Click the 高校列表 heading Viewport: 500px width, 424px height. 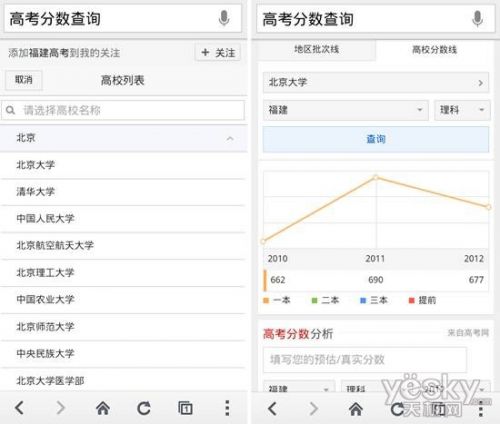point(122,80)
